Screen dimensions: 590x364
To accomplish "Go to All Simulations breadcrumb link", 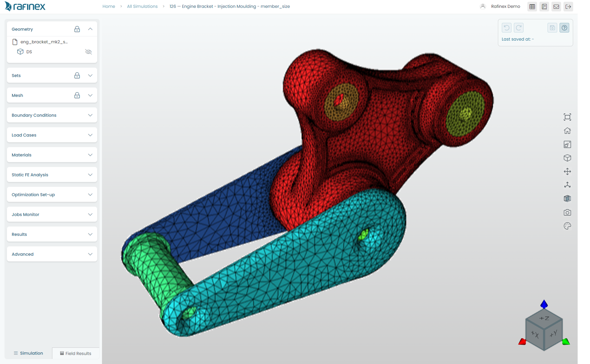I will pyautogui.click(x=142, y=6).
